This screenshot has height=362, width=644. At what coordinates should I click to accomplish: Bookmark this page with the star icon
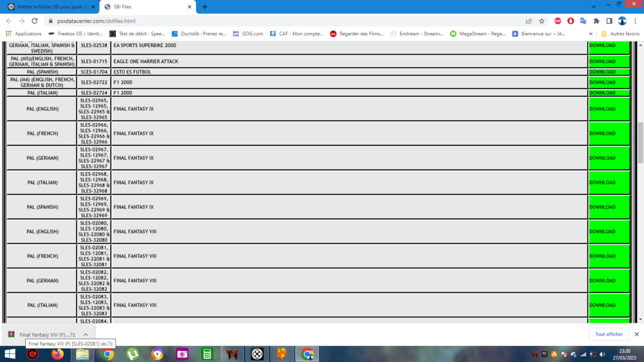point(542,21)
